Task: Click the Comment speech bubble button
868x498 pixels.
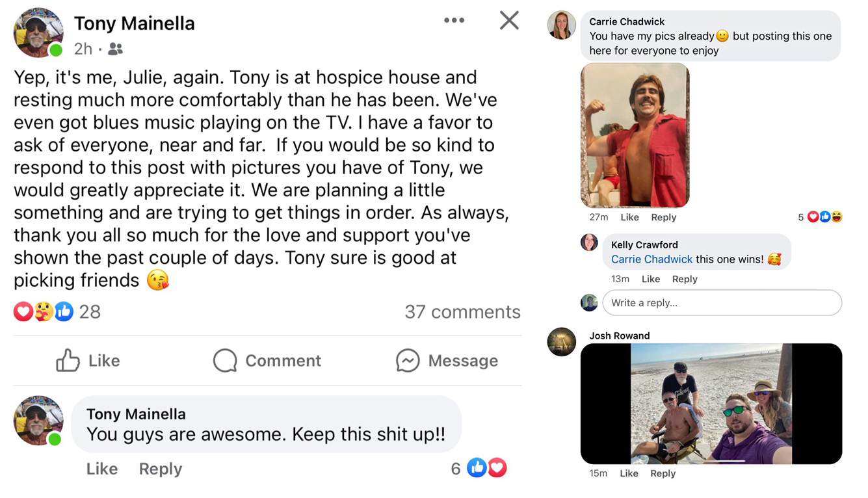Action: (267, 360)
